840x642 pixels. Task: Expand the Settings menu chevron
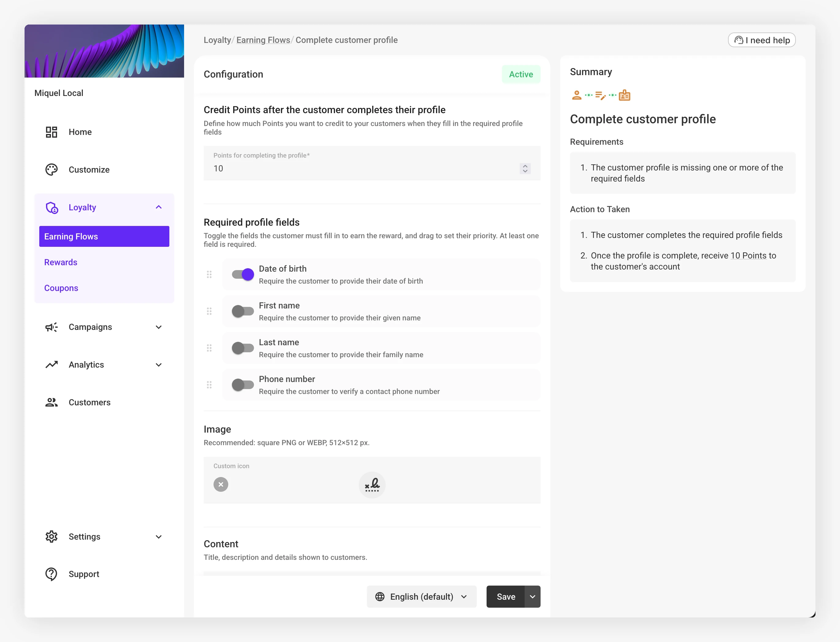159,537
